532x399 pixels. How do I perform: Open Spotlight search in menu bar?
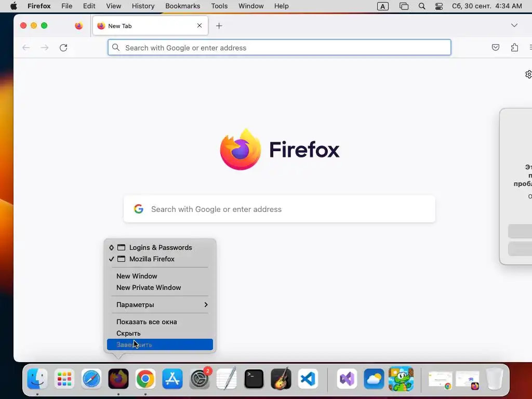[422, 6]
